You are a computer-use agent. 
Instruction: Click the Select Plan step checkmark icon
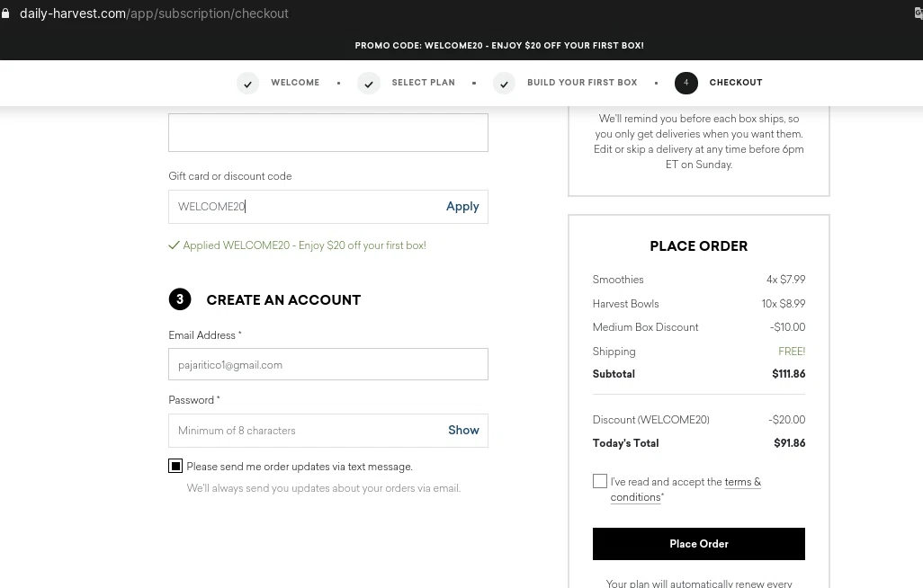[369, 84]
